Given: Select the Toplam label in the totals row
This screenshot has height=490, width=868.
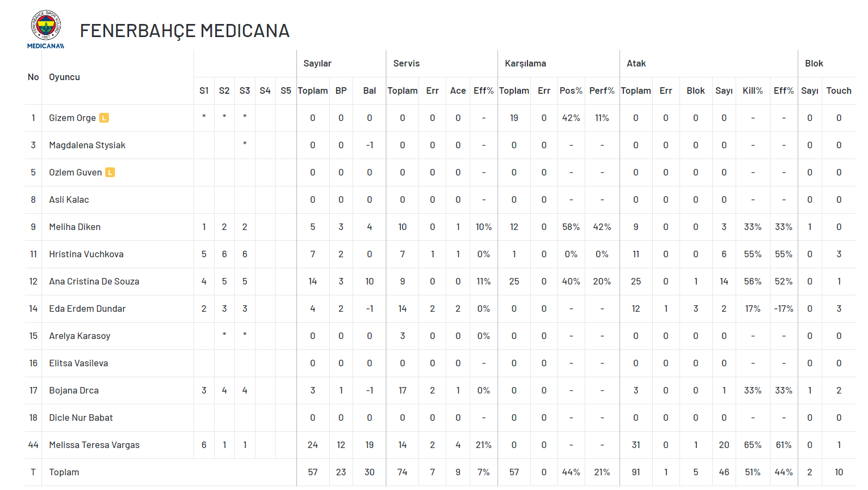Looking at the screenshot, I should coord(64,472).
